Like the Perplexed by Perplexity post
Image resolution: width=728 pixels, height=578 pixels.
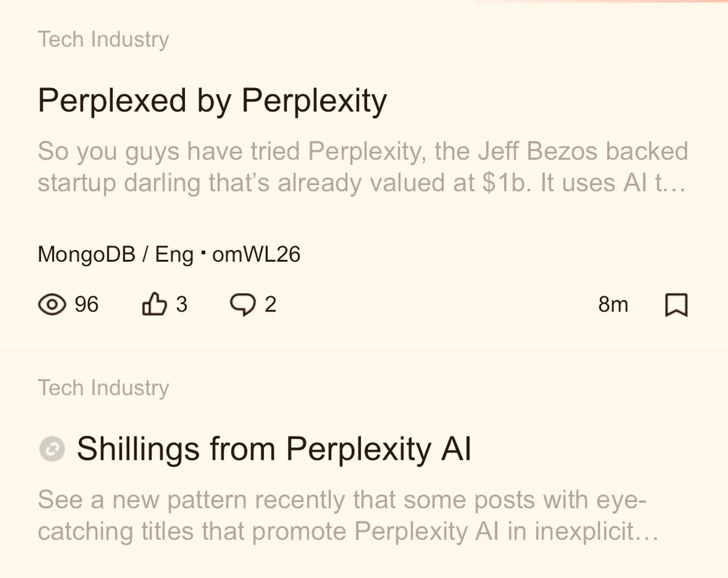click(x=153, y=304)
